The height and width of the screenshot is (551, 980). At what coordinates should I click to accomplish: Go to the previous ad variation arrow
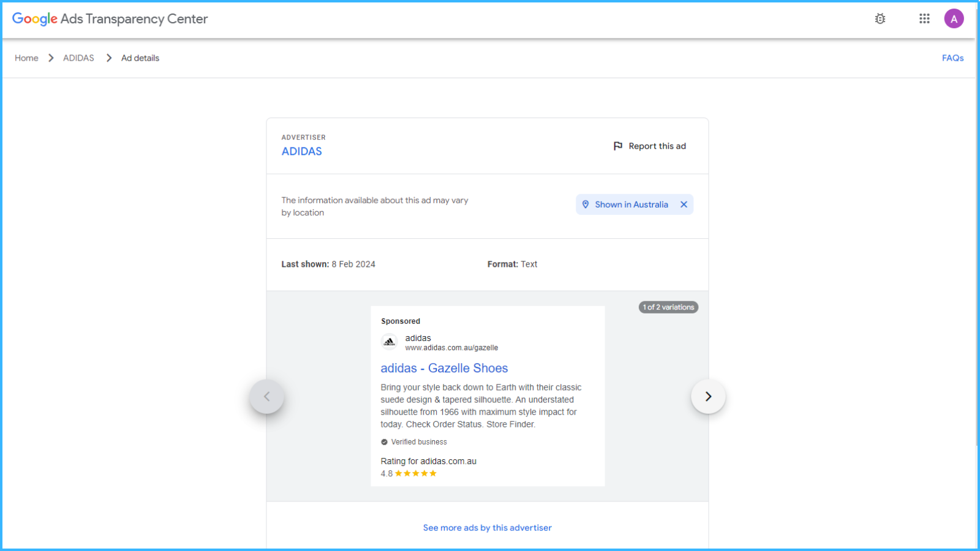point(266,397)
